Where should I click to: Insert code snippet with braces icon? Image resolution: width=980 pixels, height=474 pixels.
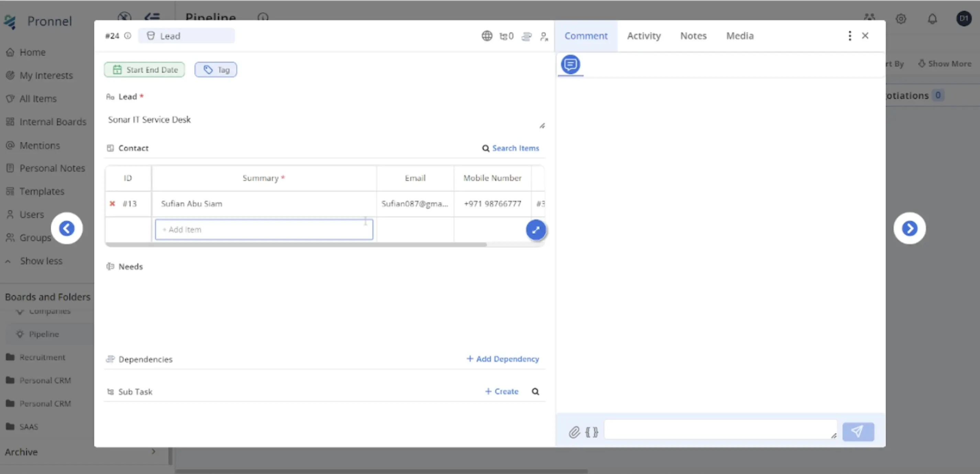(x=592, y=432)
